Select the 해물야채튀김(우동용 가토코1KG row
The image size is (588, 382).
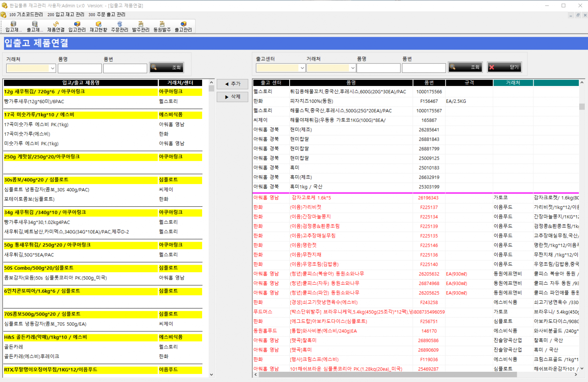416,120
